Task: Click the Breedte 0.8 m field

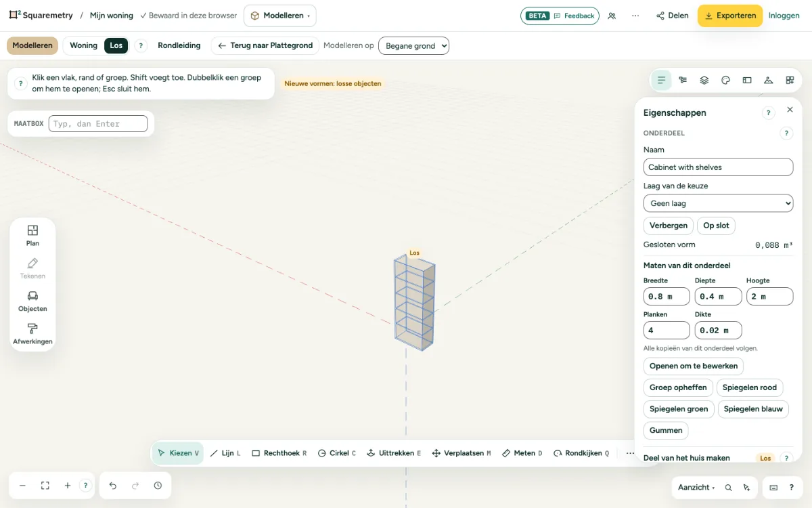Action: click(x=667, y=297)
